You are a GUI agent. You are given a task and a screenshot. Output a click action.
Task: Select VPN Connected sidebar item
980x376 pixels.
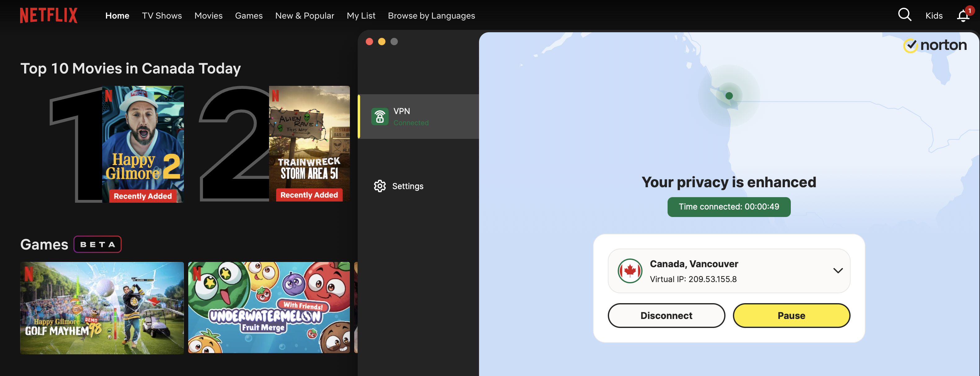pyautogui.click(x=419, y=117)
